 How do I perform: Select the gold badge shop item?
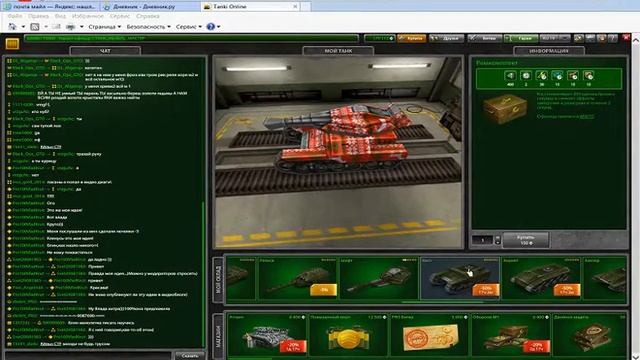click(349, 335)
